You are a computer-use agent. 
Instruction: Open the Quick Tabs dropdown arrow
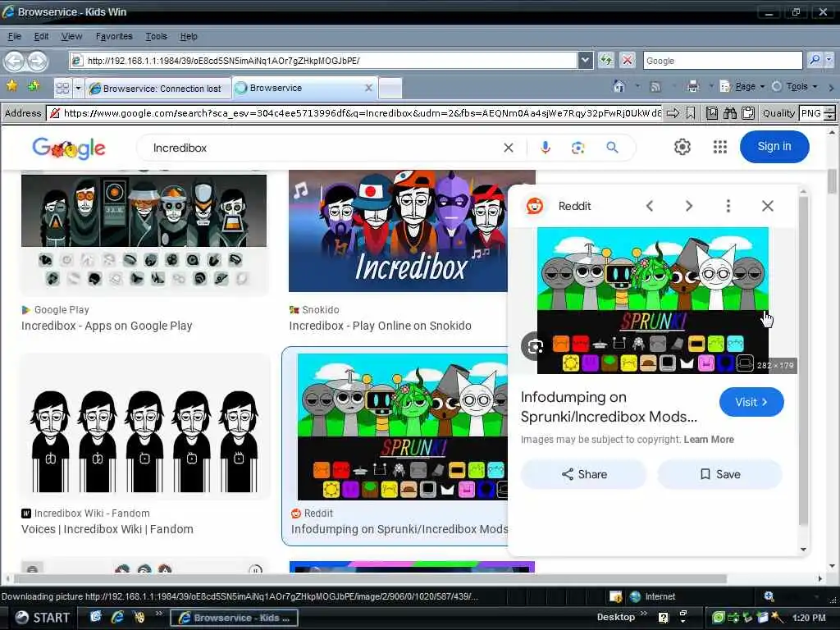coord(78,88)
